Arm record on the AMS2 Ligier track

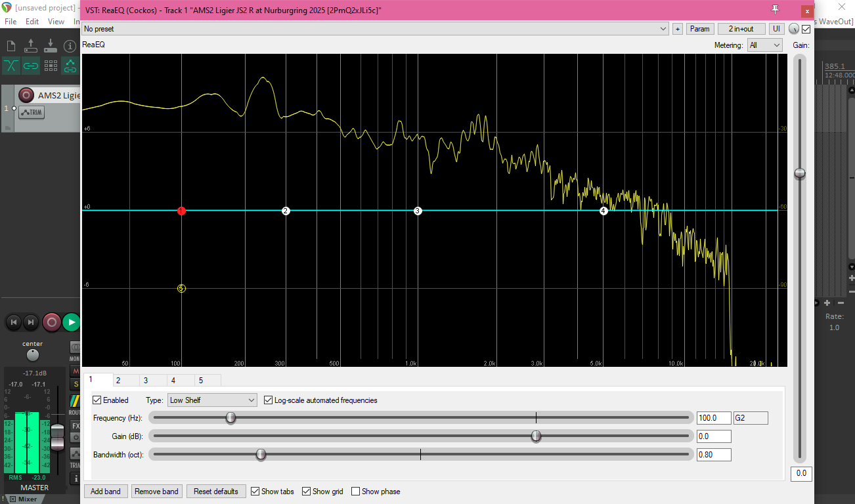26,95
